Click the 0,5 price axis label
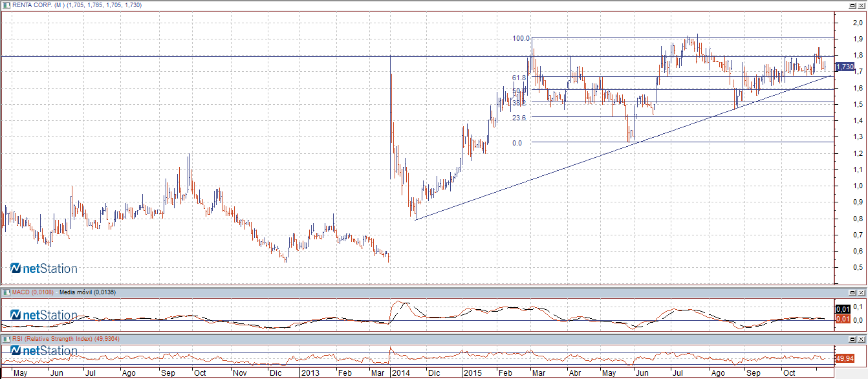 point(858,268)
